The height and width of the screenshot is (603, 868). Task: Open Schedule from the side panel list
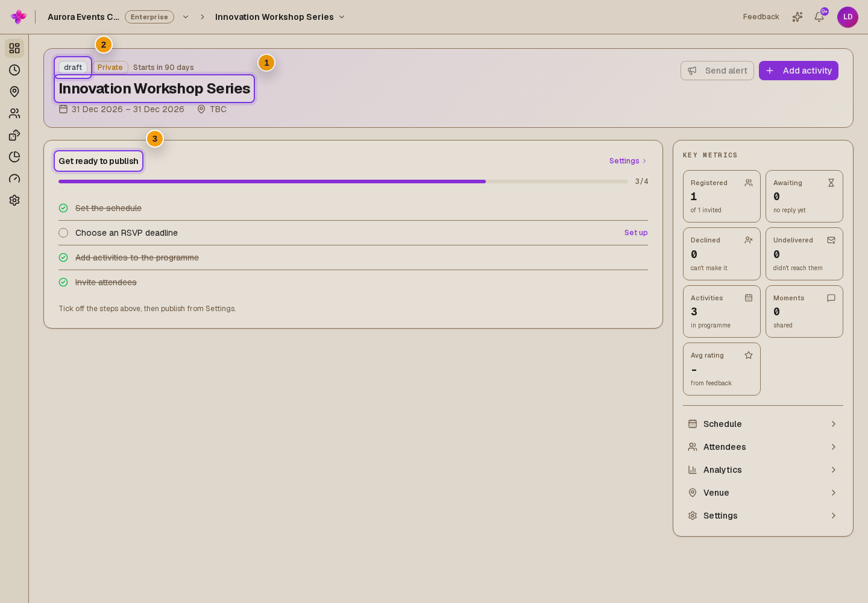pos(763,424)
